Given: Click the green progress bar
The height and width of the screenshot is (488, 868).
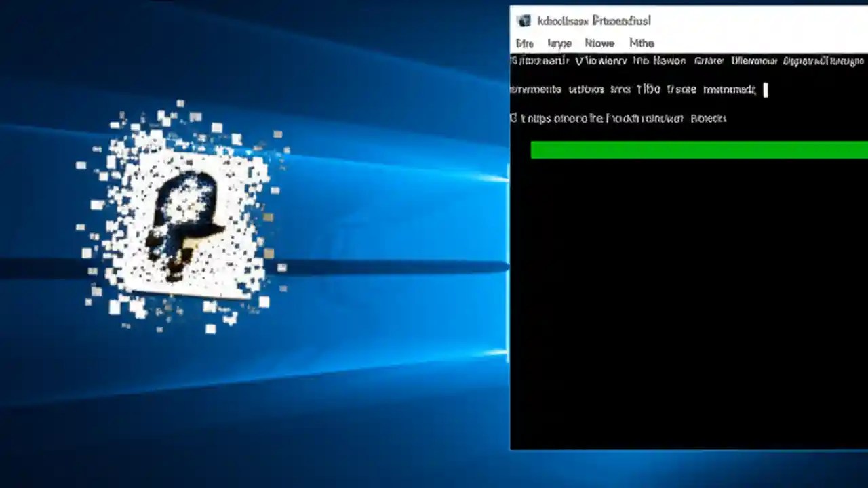Looking at the screenshot, I should point(698,150).
